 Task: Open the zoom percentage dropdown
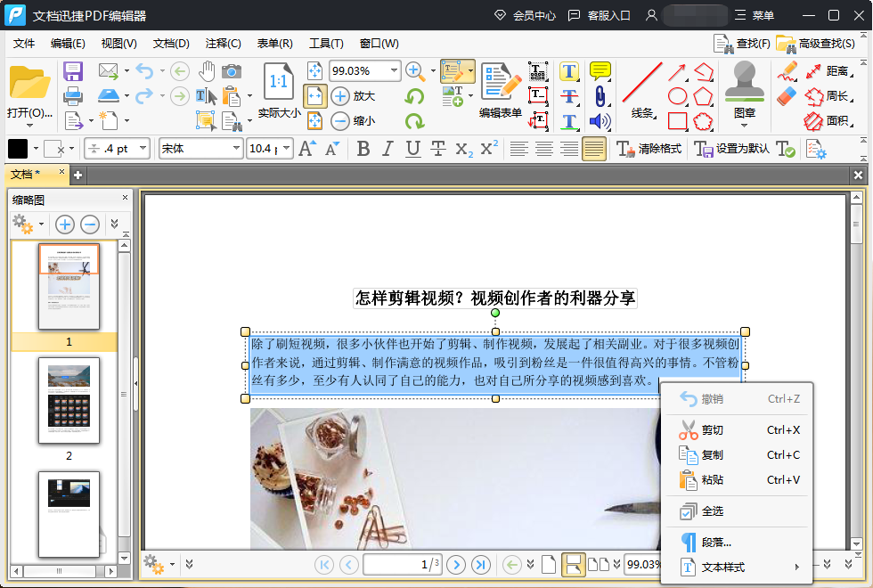(396, 70)
